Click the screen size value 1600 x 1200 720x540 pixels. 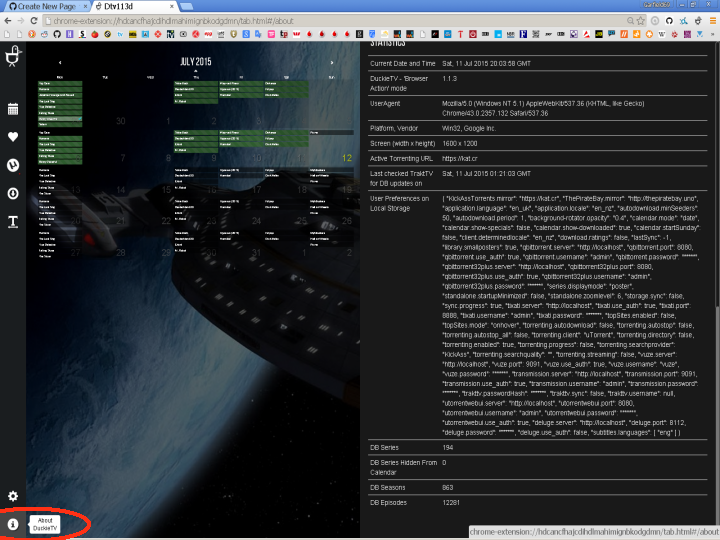click(x=460, y=143)
